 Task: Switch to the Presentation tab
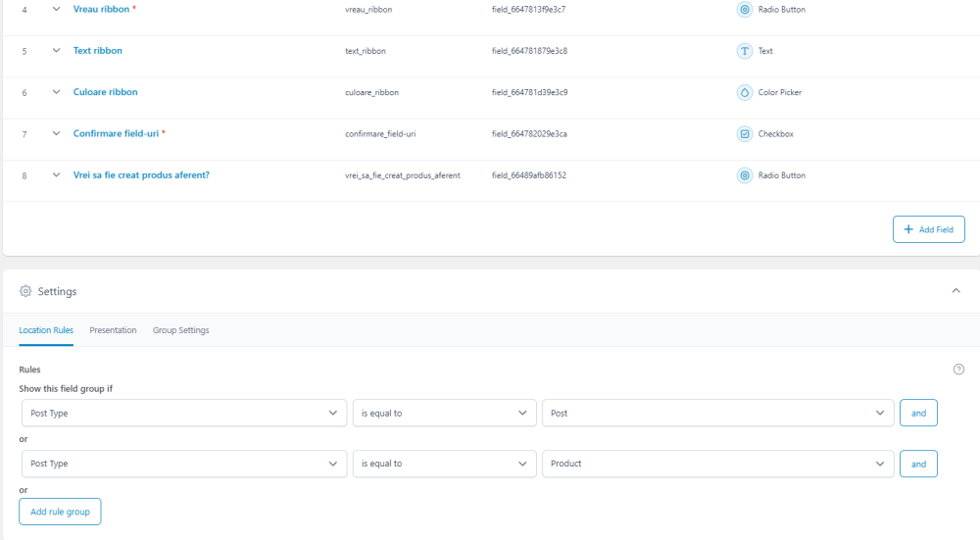pos(113,330)
